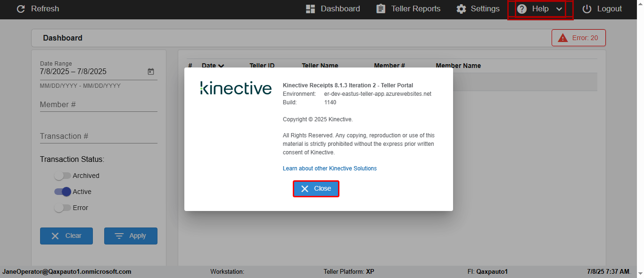
Task: Toggle the Archived status switch
Action: (x=62, y=176)
